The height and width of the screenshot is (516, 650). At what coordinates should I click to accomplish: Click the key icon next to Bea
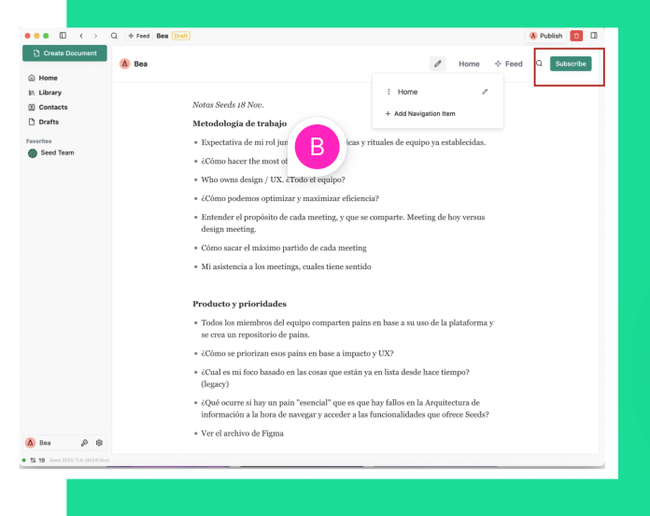click(x=84, y=443)
